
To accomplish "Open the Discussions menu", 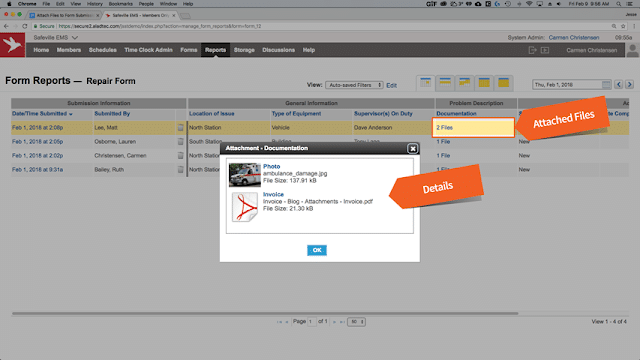I will (278, 50).
